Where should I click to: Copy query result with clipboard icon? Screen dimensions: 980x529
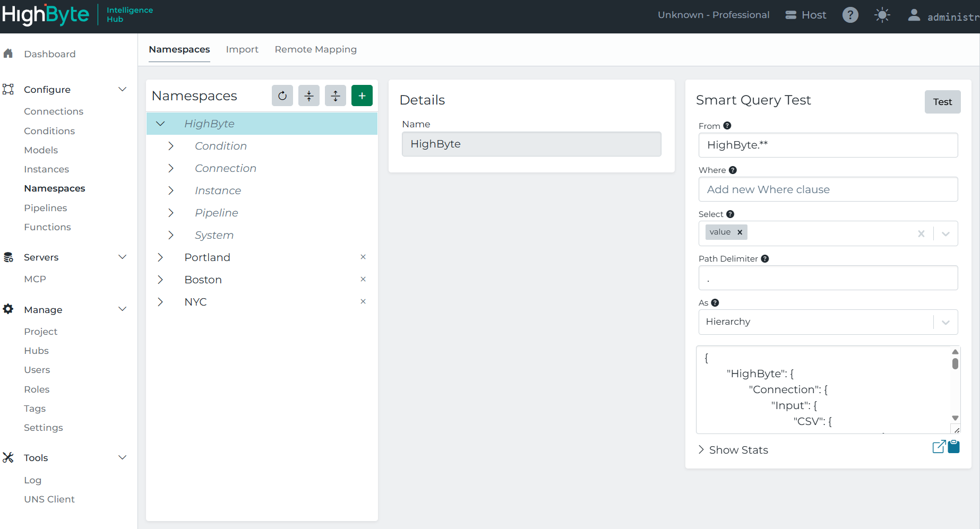954,447
